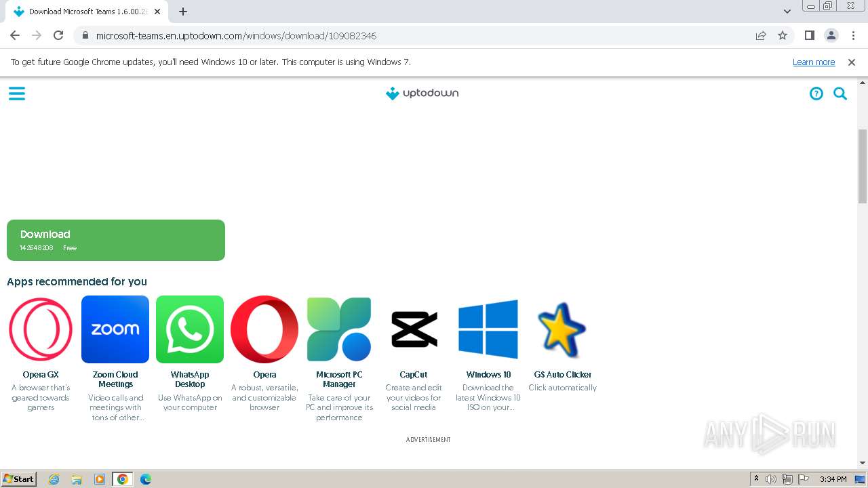Show hidden system tray icons
This screenshot has height=488, width=868.
tap(756, 479)
